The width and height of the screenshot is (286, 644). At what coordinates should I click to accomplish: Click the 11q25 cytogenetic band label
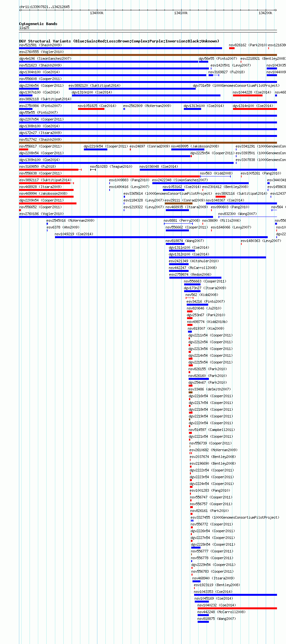(x=24, y=28)
